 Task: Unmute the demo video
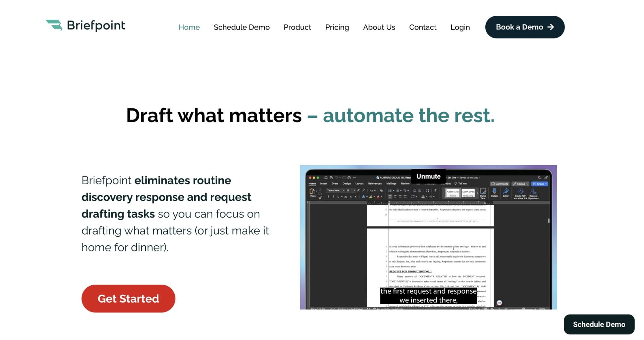pyautogui.click(x=428, y=176)
